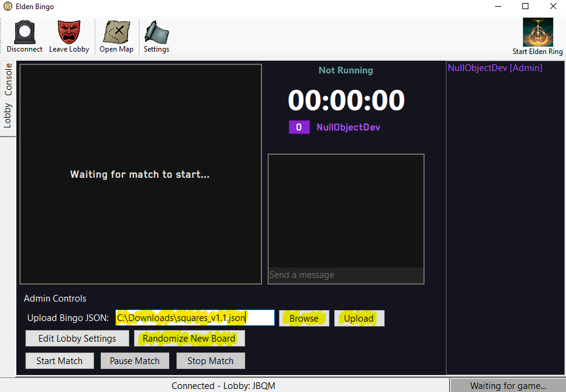This screenshot has width=566, height=392.
Task: Select NullObjectDev [Admin] in the player list
Action: click(495, 68)
